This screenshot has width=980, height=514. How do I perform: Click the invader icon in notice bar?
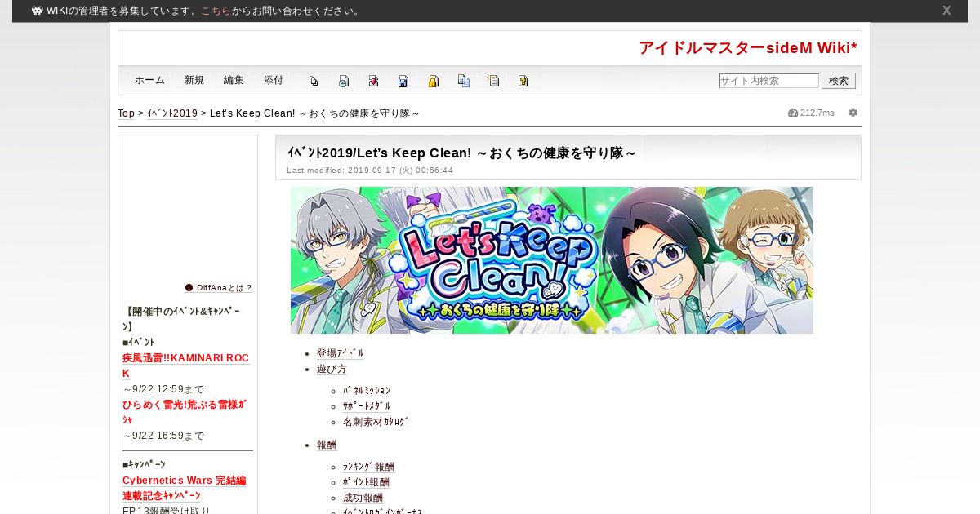pos(38,11)
